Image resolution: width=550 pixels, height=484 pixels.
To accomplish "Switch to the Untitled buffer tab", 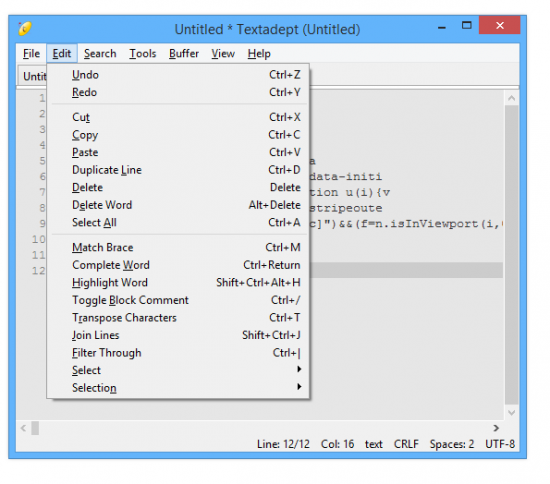I will (x=33, y=76).
